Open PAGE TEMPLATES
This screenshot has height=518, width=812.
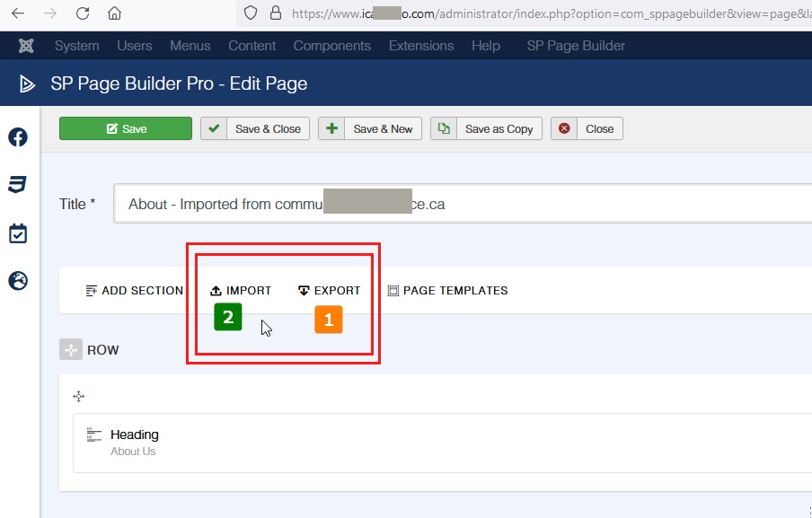pyautogui.click(x=448, y=290)
